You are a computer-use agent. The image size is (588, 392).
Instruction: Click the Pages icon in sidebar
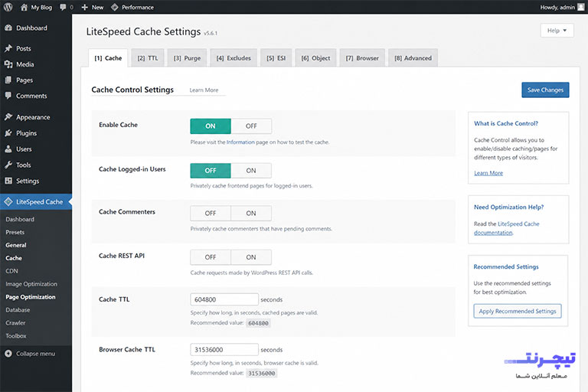[x=8, y=80]
